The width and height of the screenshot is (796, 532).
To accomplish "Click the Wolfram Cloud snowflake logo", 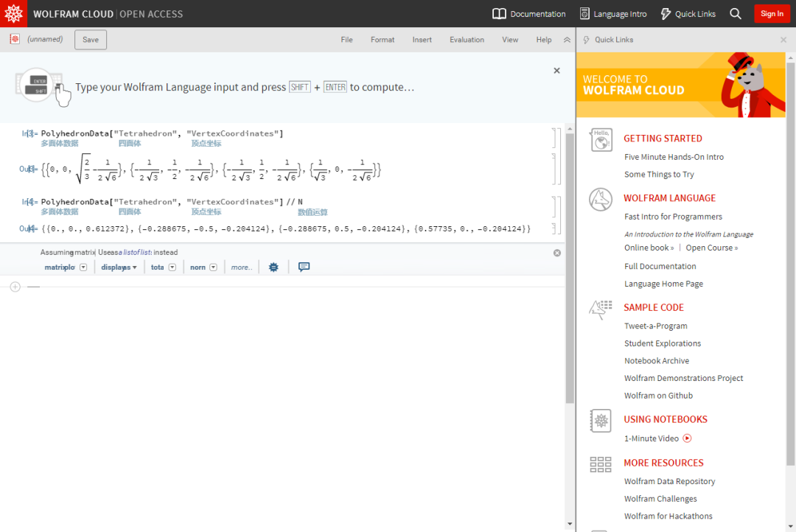I will click(14, 14).
